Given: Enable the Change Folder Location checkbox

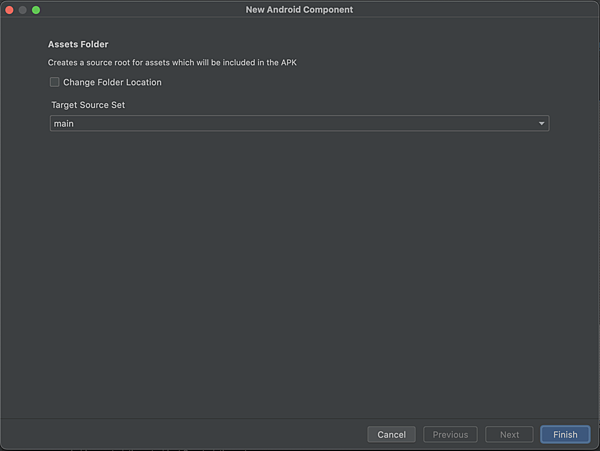Looking at the screenshot, I should coord(54,82).
